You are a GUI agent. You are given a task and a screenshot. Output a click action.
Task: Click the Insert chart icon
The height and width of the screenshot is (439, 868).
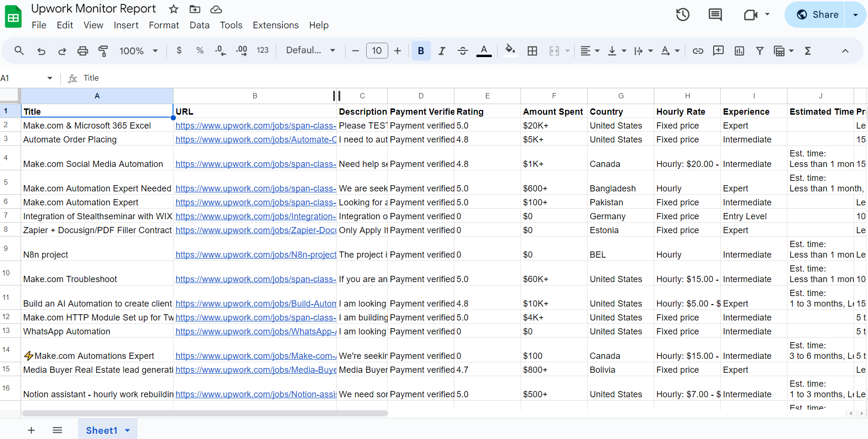coord(739,51)
